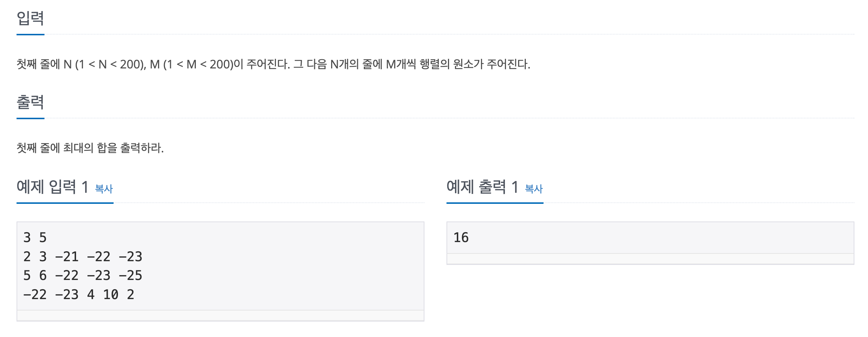Click the '2 3 -21 -22 -23' row
Viewport: 868px width, 337px height.
(83, 257)
